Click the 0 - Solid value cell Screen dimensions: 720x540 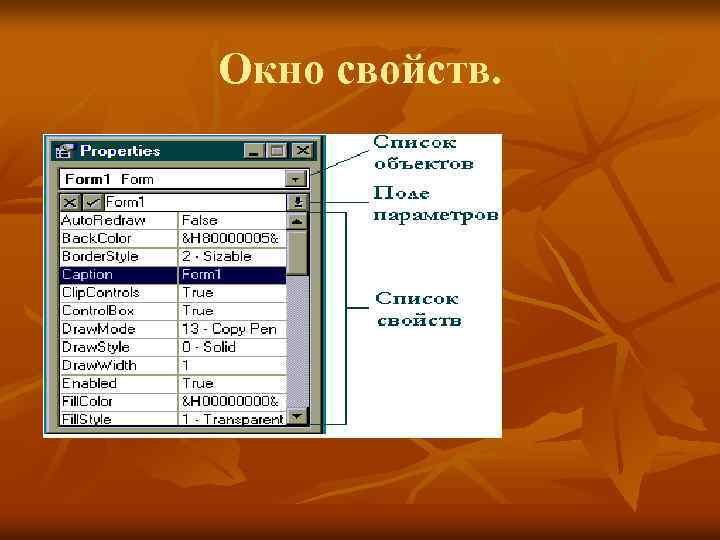point(232,347)
